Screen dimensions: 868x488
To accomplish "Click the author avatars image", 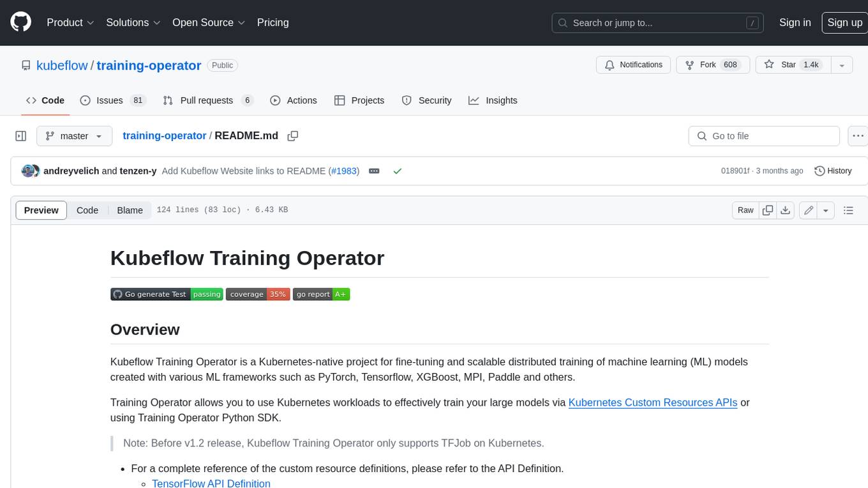I will 30,171.
